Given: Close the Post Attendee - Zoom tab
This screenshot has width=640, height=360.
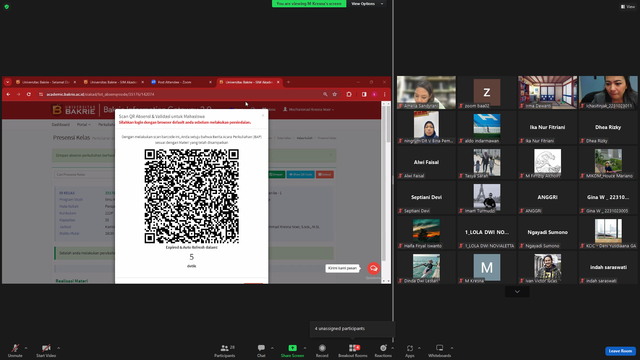Looking at the screenshot, I should pos(210,82).
